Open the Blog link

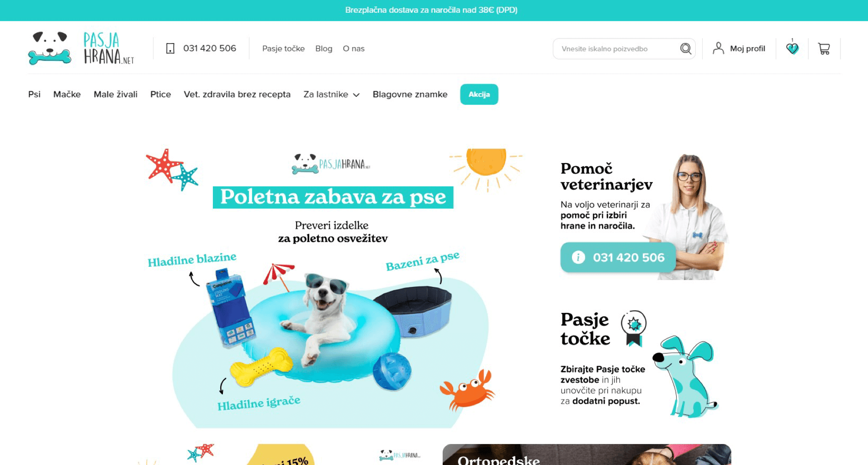tap(324, 48)
